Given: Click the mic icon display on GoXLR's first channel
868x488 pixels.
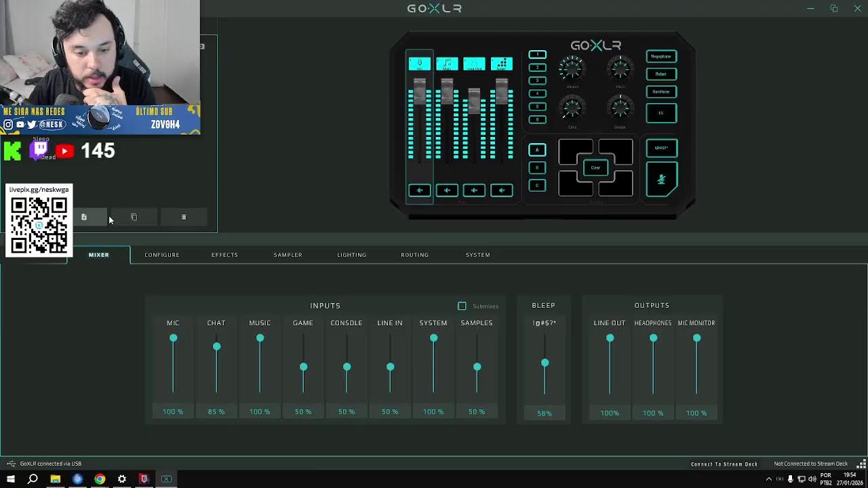Looking at the screenshot, I should coord(419,64).
